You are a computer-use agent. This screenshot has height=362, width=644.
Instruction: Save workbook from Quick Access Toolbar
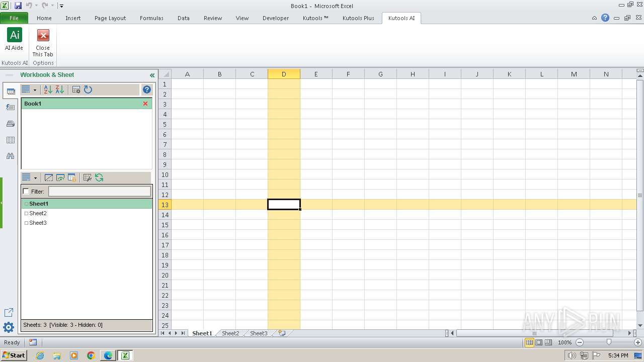[18, 6]
